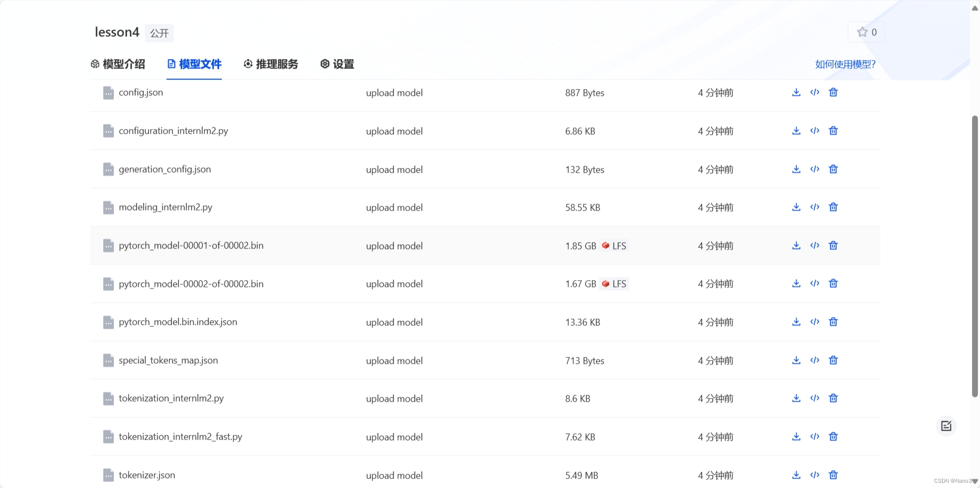This screenshot has width=980, height=488.
Task: Download pytorch_model.bin.index.json
Action: click(x=796, y=322)
